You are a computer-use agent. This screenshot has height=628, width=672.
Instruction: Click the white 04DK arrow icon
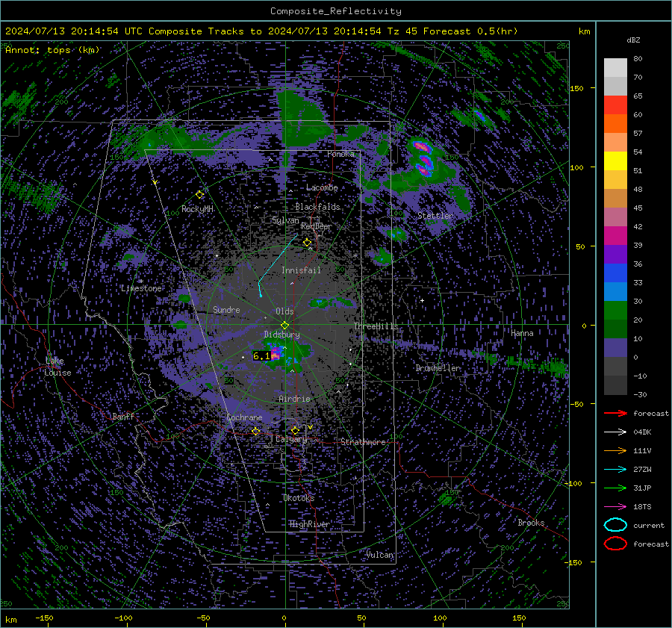[615, 432]
